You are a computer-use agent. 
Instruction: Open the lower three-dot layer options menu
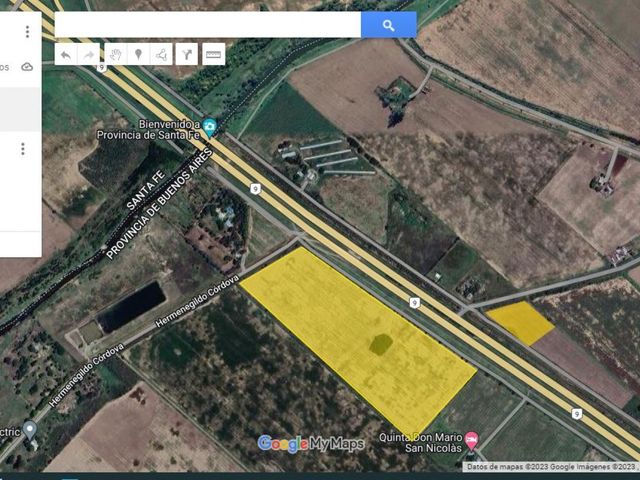click(23, 149)
